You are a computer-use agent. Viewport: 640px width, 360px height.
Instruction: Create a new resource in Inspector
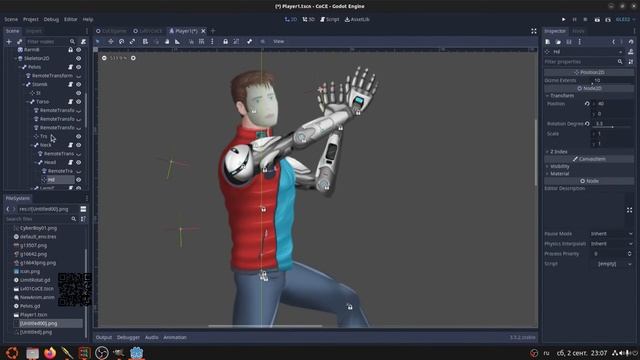point(548,42)
